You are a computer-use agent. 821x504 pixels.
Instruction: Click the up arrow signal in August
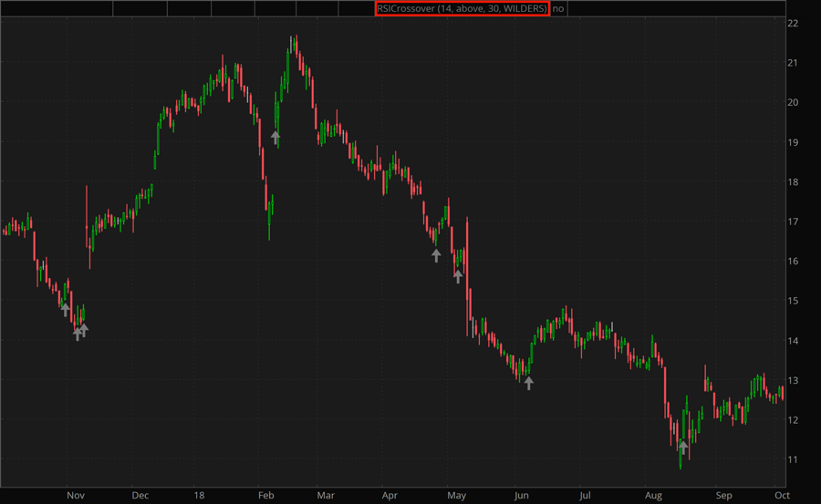pyautogui.click(x=682, y=447)
